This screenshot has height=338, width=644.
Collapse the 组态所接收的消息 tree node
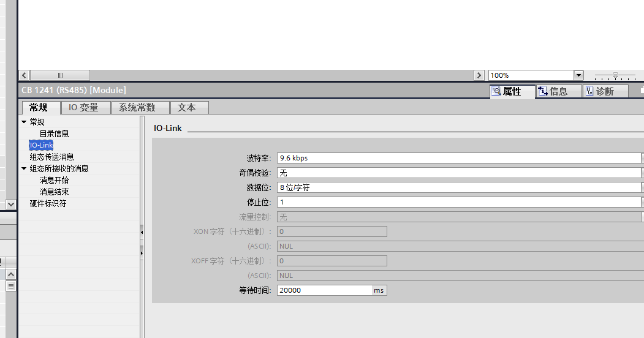click(x=24, y=168)
